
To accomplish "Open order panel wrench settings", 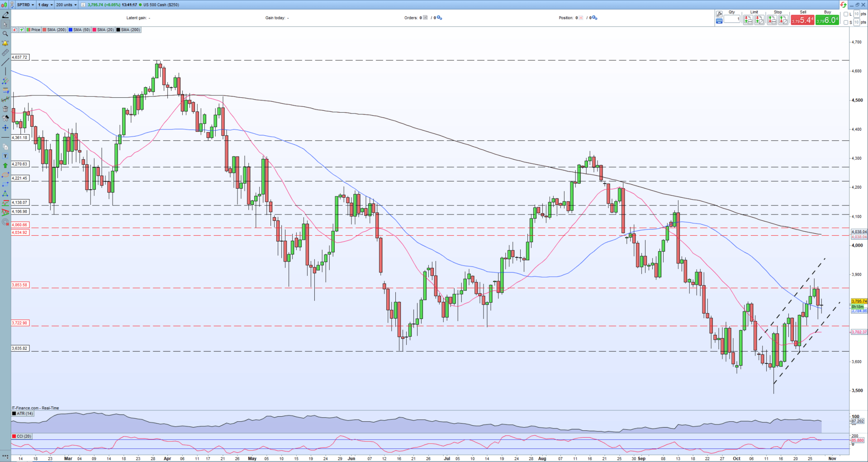I will coord(719,14).
